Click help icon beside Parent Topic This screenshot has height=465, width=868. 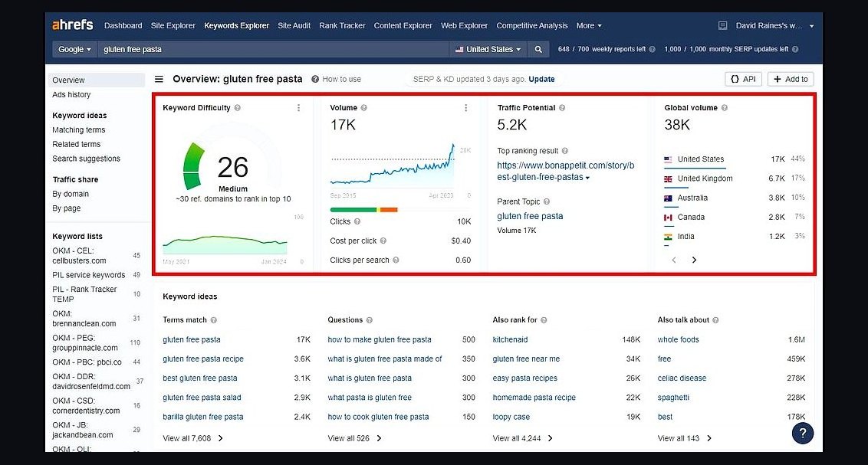(547, 201)
